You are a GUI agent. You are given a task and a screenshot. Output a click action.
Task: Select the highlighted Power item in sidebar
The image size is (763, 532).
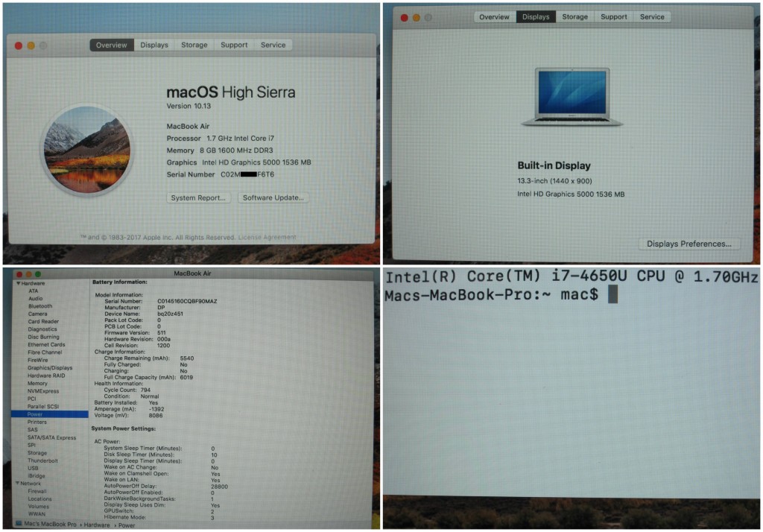pos(50,414)
